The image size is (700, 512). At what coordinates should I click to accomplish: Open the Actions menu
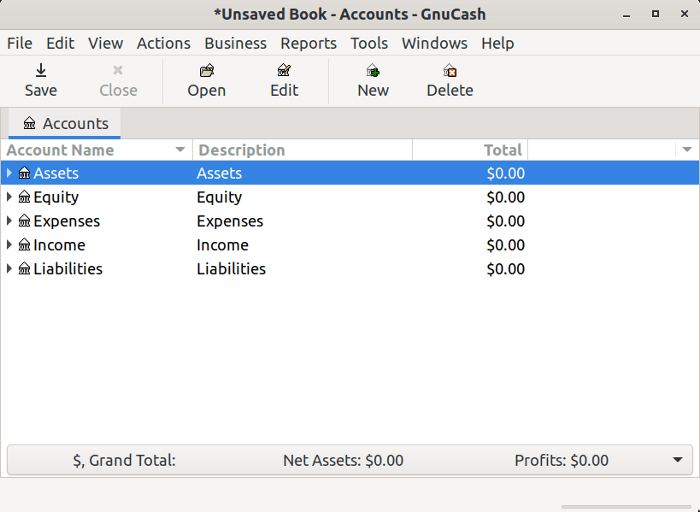pos(163,43)
